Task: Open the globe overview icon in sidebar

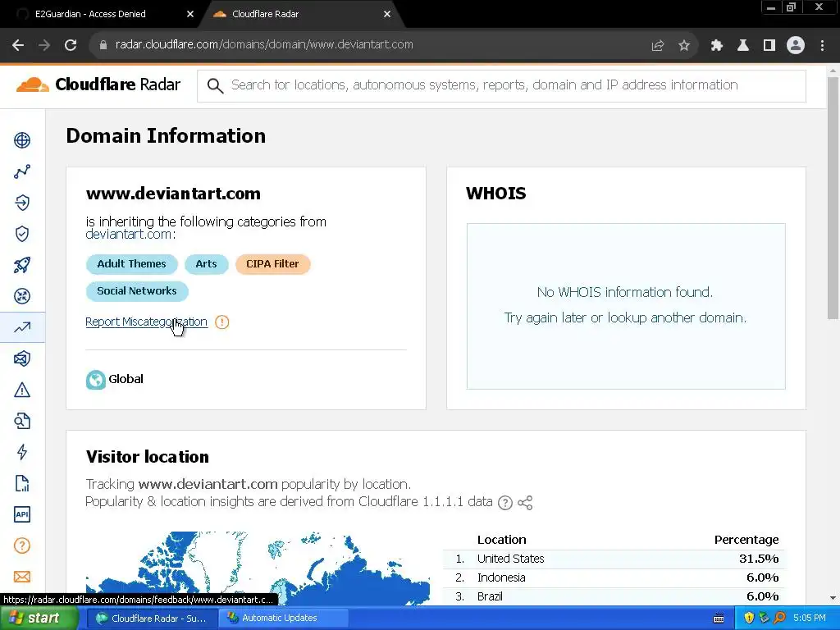Action: tap(22, 140)
